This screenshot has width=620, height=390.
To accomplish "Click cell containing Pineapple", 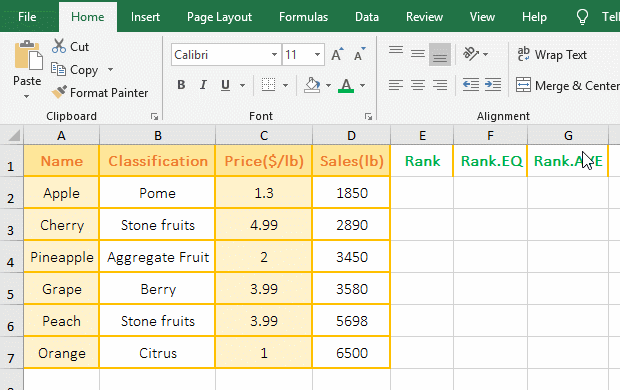I will point(61,257).
